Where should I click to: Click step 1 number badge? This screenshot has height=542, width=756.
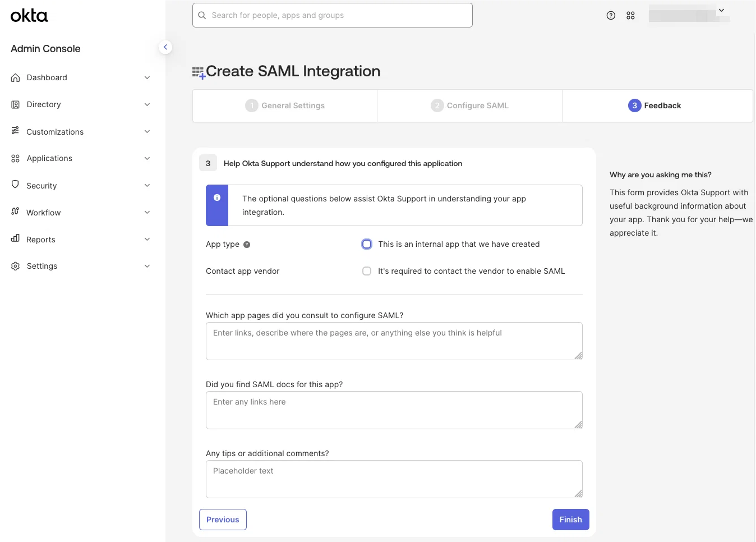(x=252, y=105)
